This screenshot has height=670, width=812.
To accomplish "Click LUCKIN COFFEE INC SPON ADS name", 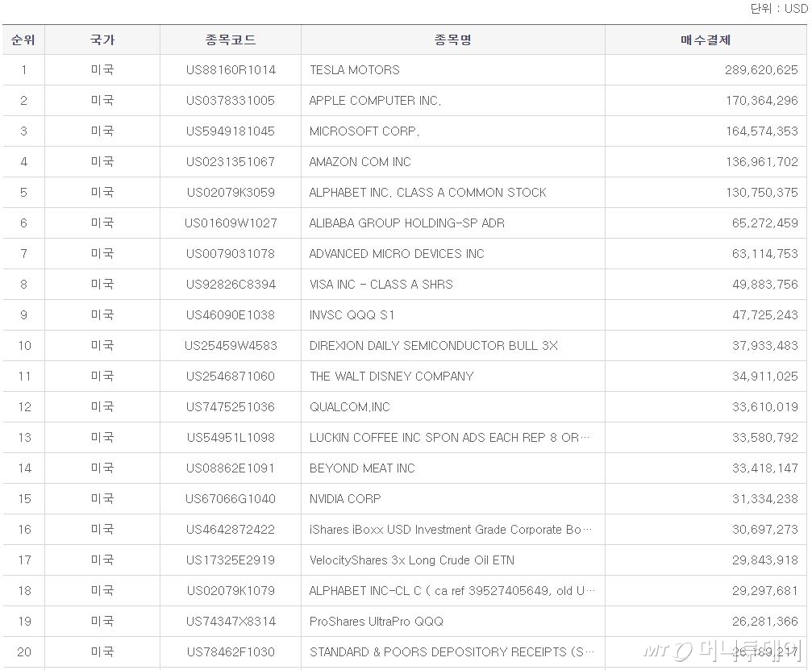I will pos(449,437).
